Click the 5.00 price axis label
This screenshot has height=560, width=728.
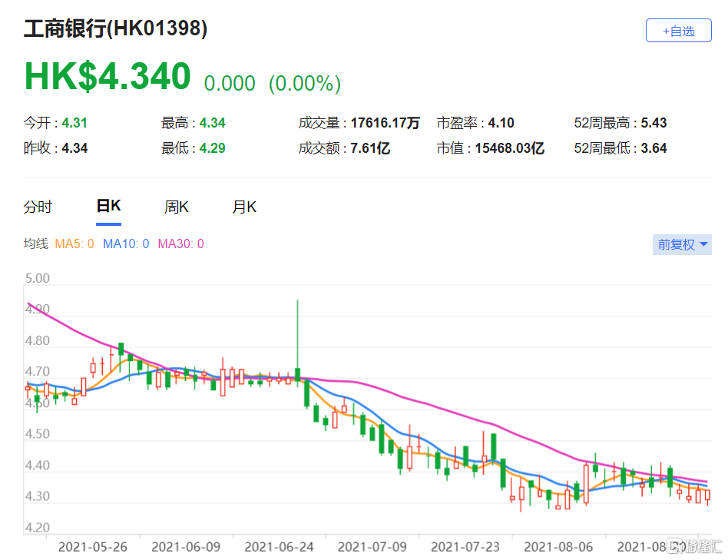tap(37, 279)
